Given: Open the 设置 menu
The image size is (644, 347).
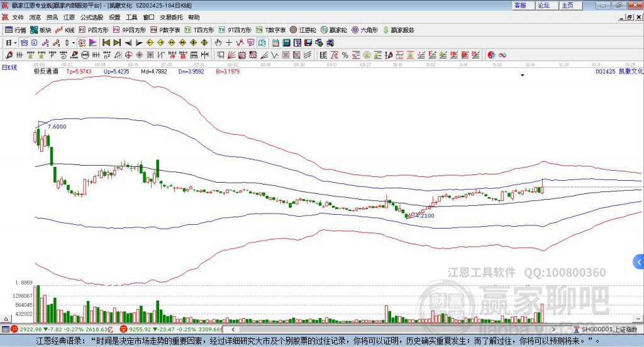Looking at the screenshot, I should (x=114, y=17).
